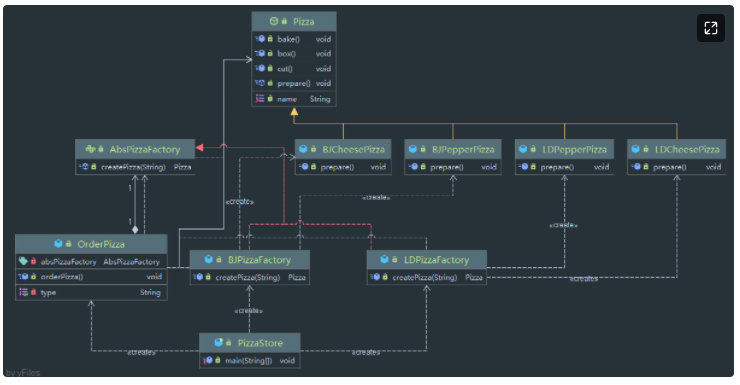Click the method icon beside bake()

click(x=260, y=39)
